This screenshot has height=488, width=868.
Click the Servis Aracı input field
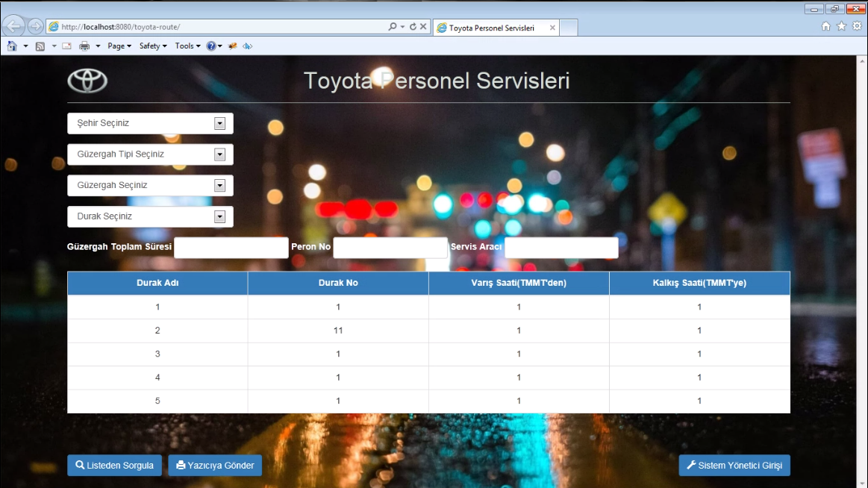(x=561, y=247)
